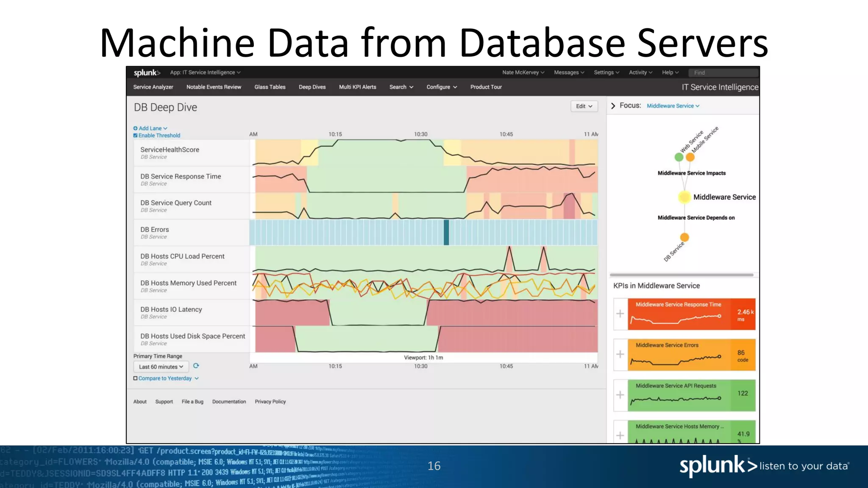The width and height of the screenshot is (868, 488).
Task: Click the Add Lane link
Action: click(x=153, y=128)
